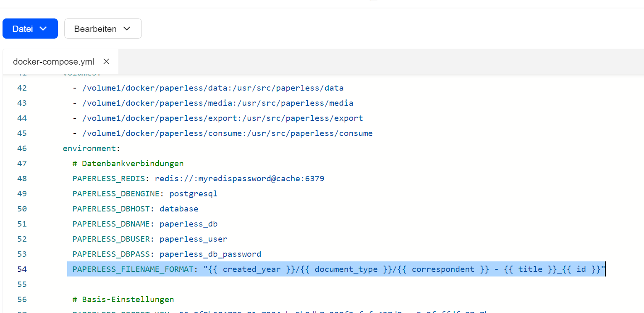Image resolution: width=644 pixels, height=313 pixels.
Task: Close the docker-compose.yml tab with the X icon
Action: coord(106,62)
